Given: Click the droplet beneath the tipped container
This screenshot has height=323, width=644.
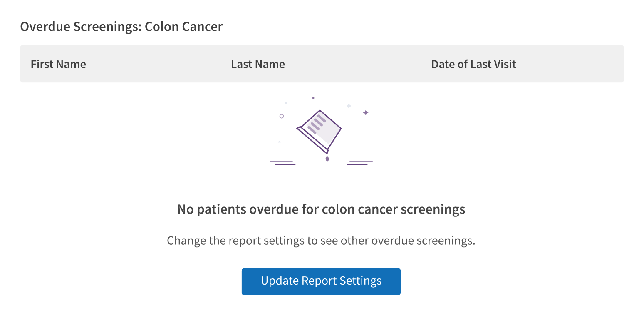Looking at the screenshot, I should coord(327,159).
